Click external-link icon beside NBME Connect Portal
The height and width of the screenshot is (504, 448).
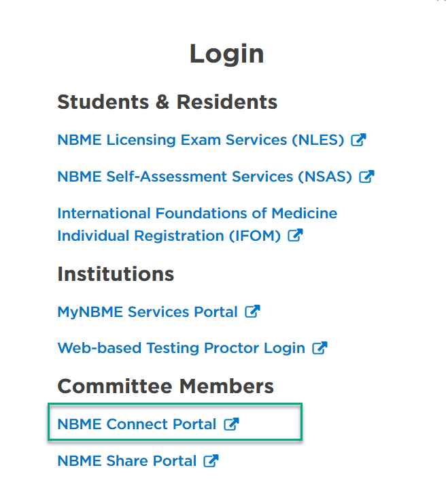[x=231, y=424]
